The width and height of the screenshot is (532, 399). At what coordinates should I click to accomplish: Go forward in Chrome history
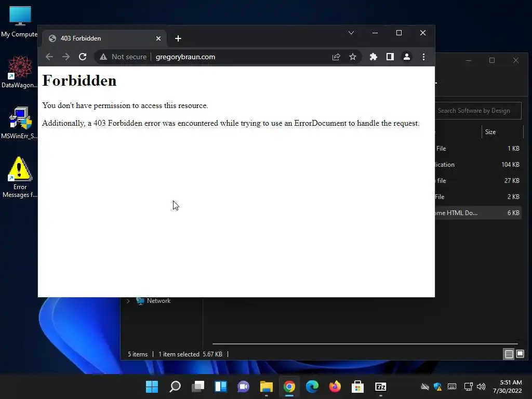[66, 57]
